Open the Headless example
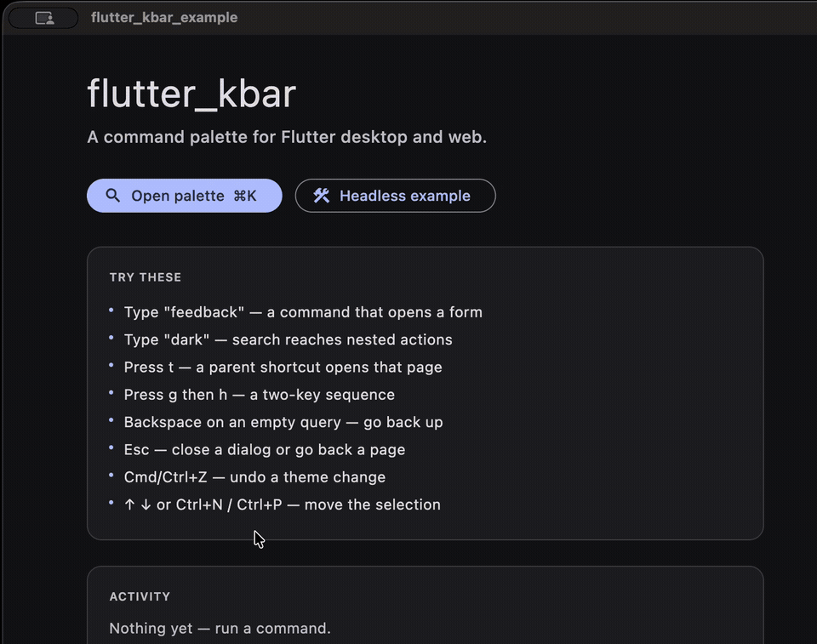 pos(395,196)
